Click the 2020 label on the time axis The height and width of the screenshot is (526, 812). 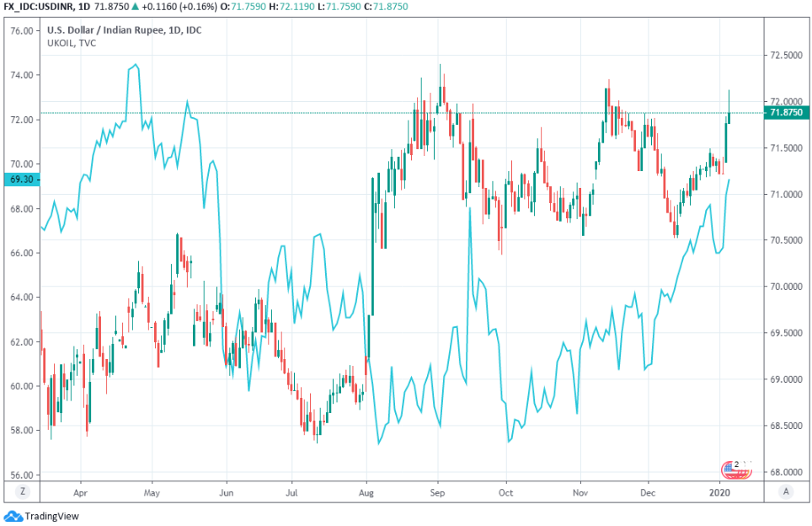coord(719,492)
